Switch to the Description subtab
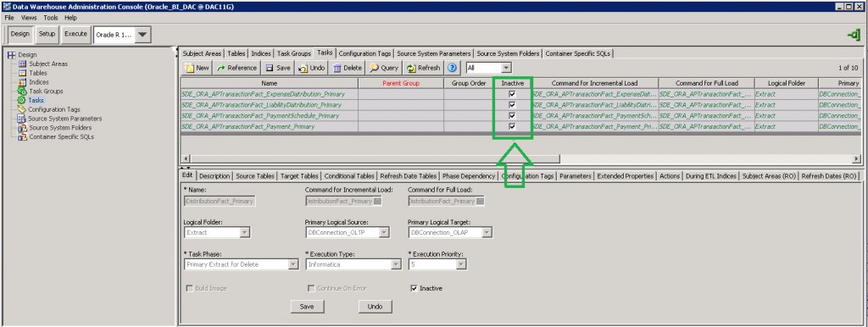 214,176
